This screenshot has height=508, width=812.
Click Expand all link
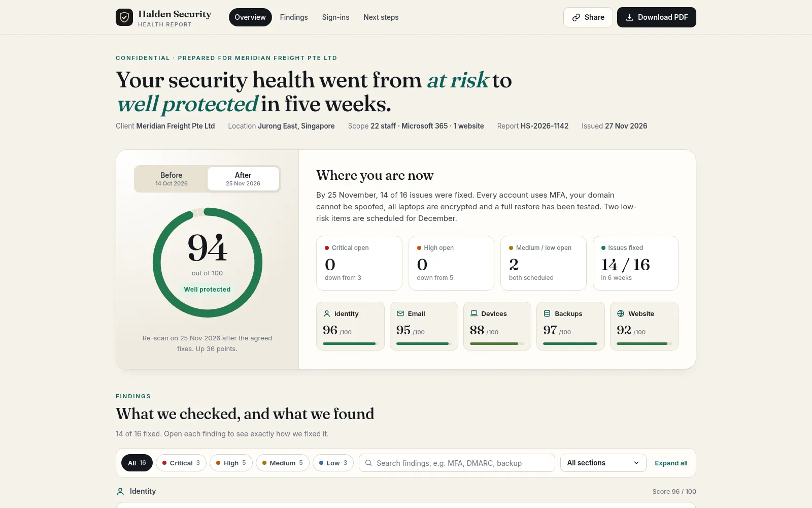point(671,463)
